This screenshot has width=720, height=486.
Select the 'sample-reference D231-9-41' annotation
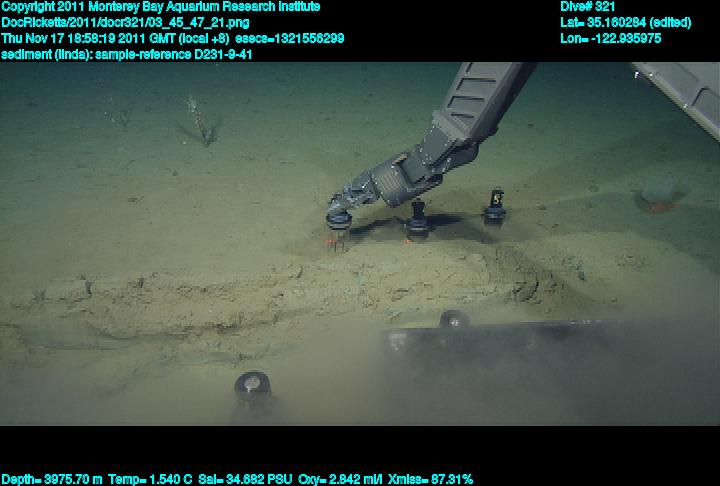tap(174, 55)
